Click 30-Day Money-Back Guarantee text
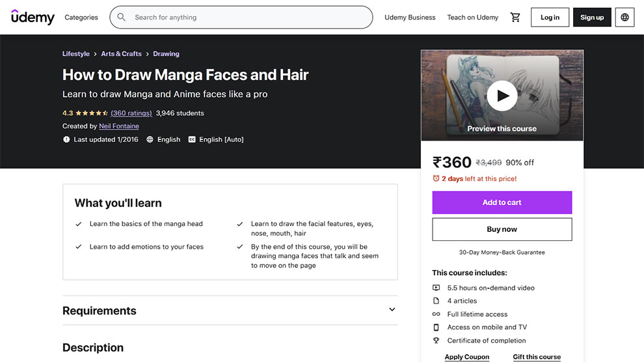 (x=502, y=252)
